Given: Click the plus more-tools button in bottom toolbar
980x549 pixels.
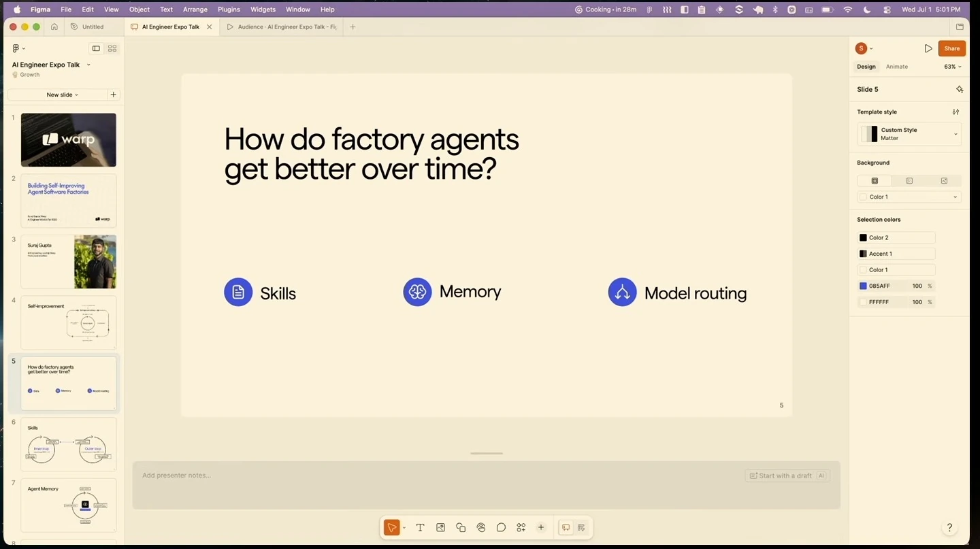Looking at the screenshot, I should (541, 527).
